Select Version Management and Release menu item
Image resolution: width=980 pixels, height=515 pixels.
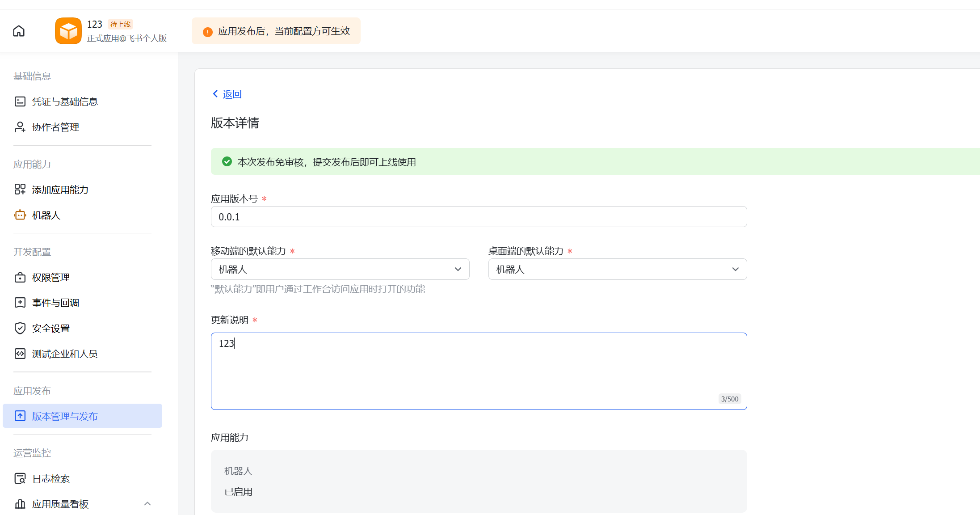(65, 416)
